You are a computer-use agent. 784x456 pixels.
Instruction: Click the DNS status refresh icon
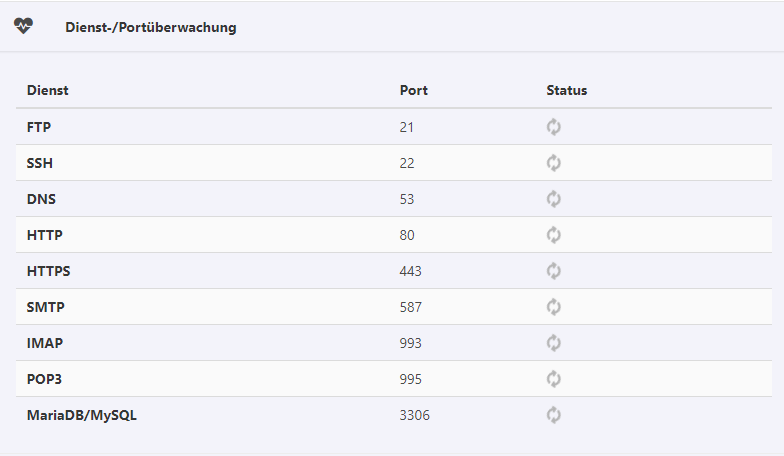click(554, 199)
